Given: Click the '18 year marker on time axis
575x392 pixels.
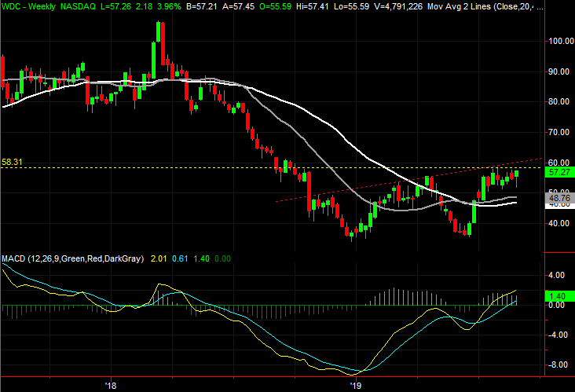Looking at the screenshot, I should click(111, 386).
